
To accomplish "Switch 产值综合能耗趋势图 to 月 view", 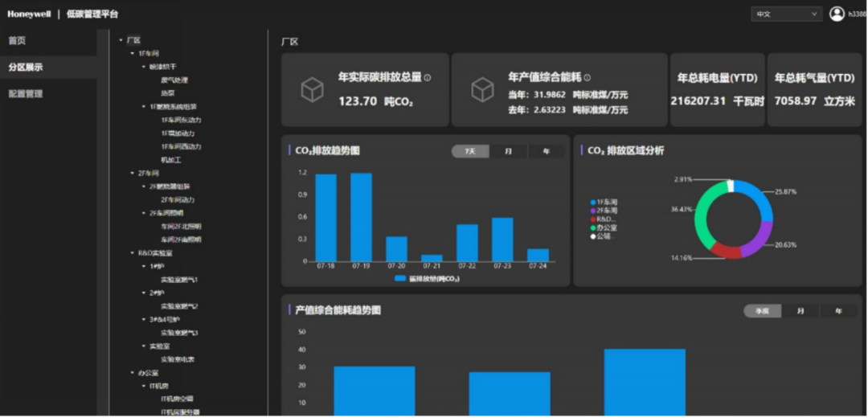I will tap(800, 311).
